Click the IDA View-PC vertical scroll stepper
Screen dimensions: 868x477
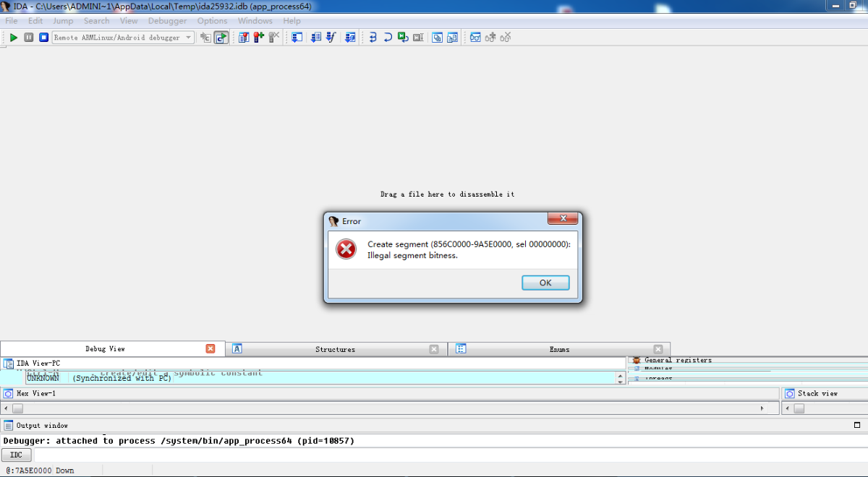(x=621, y=377)
